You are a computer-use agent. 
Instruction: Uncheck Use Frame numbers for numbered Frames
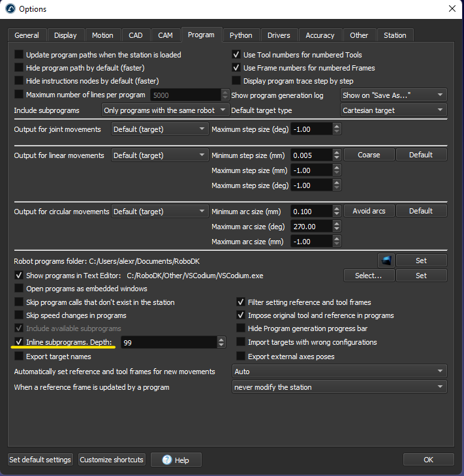click(236, 68)
